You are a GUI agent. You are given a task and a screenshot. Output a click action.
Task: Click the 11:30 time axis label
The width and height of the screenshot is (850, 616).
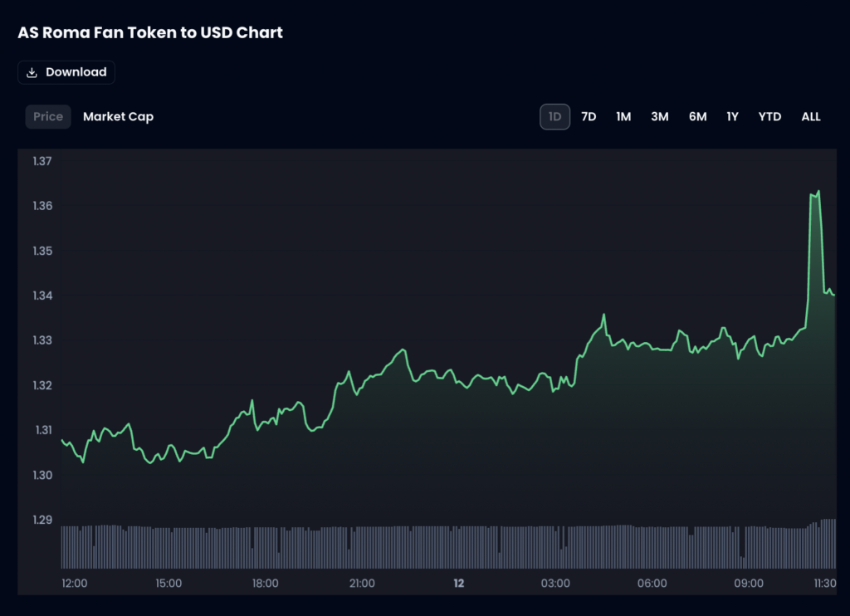point(824,583)
